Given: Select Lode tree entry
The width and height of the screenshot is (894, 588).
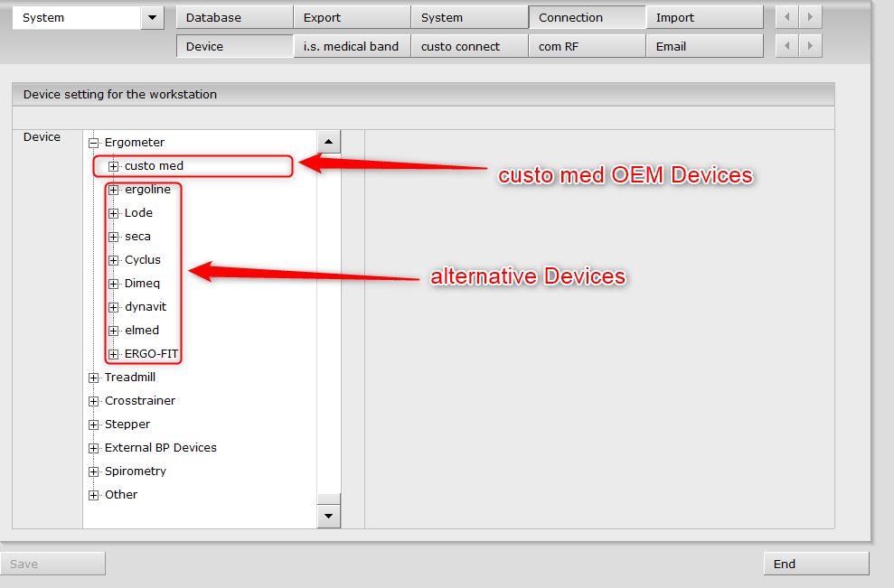Looking at the screenshot, I should 138,213.
